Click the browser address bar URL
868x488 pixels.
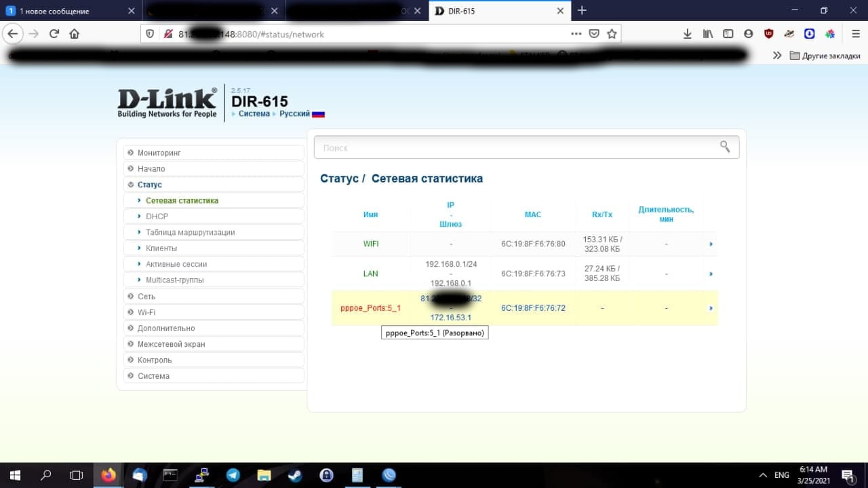click(x=251, y=34)
